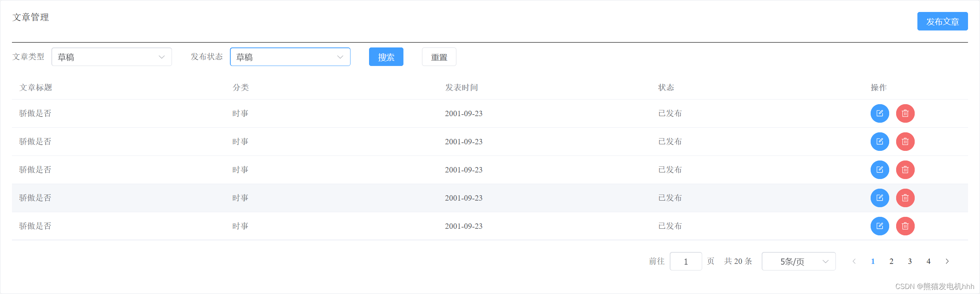Open the 文章类型 dropdown
Screen dimensions: 980x294
pyautogui.click(x=112, y=57)
